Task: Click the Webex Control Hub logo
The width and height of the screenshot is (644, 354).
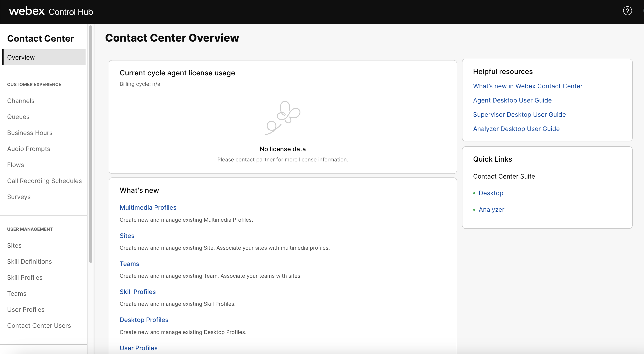Action: 51,12
